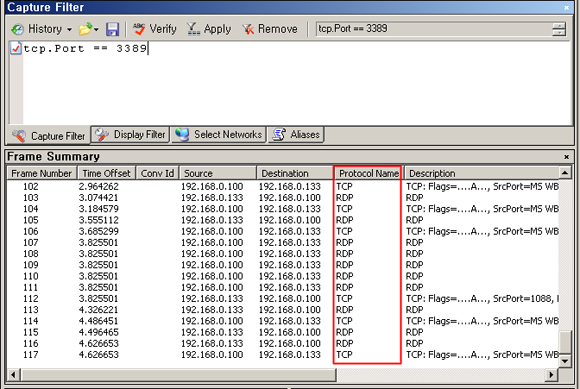The height and width of the screenshot is (389, 580).
Task: Select frame 114 with offset 4.486451
Action: (283, 321)
